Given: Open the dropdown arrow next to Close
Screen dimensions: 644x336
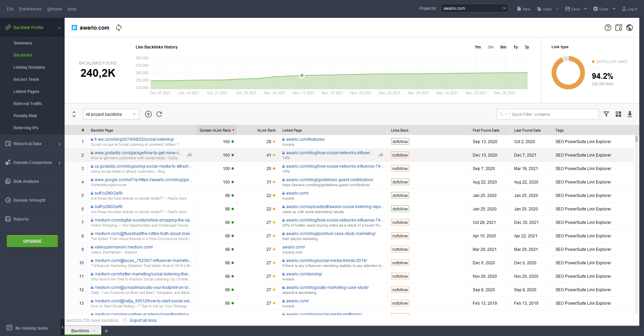Looking at the screenshot, I should (x=614, y=9).
